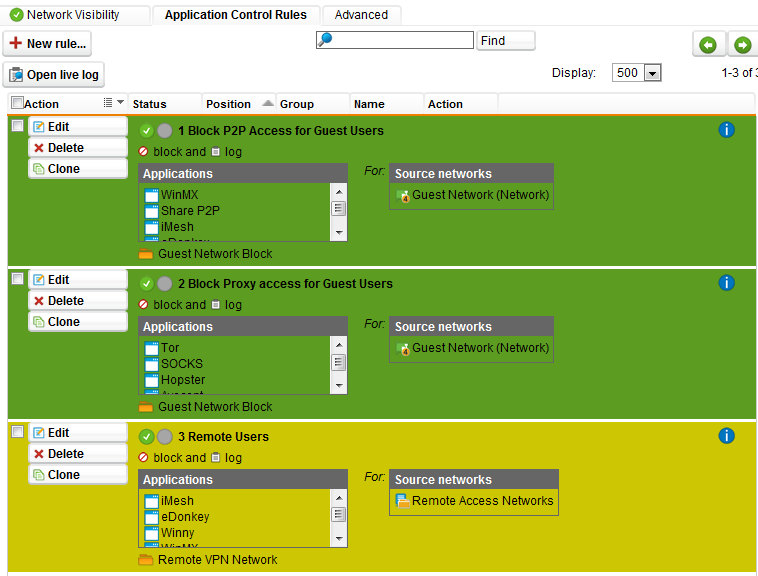Toggle the select-all checkbox in header
This screenshot has height=576, width=758.
[x=17, y=103]
